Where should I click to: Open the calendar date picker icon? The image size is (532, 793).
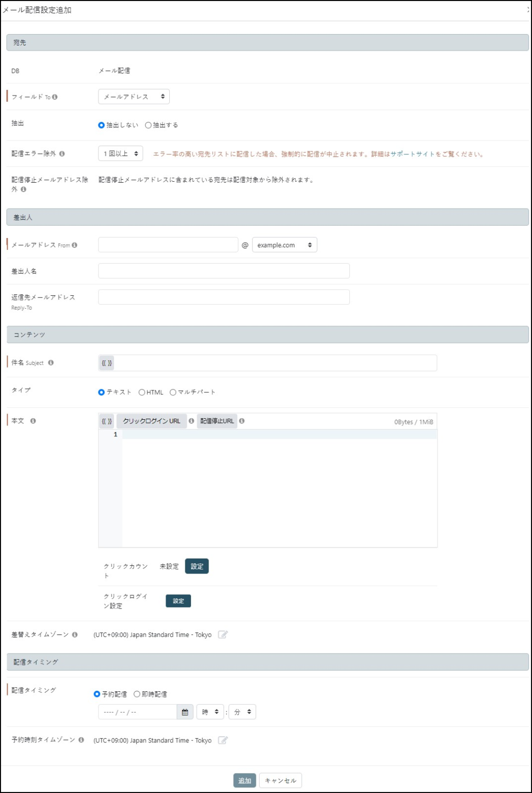pos(185,712)
